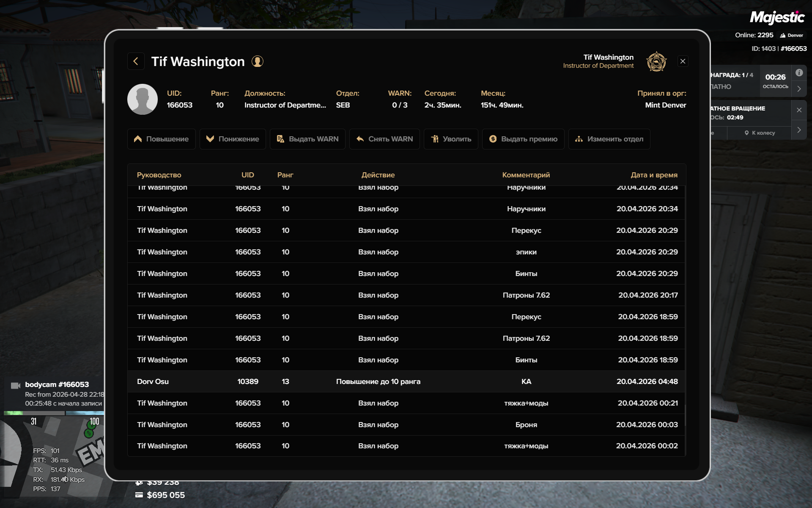This screenshot has width=812, height=508.
Task: Expand the free spin panel chevron
Action: click(x=799, y=130)
